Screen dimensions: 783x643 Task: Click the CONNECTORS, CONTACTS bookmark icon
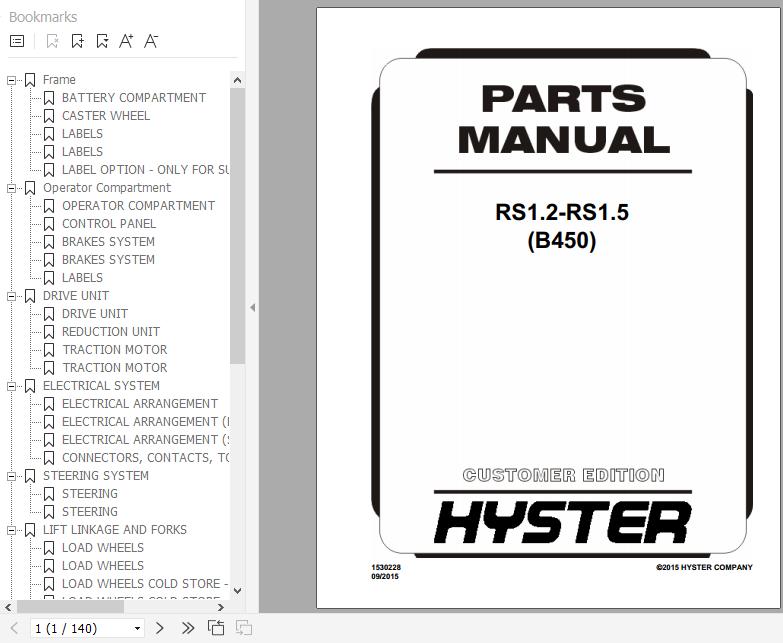(x=49, y=458)
